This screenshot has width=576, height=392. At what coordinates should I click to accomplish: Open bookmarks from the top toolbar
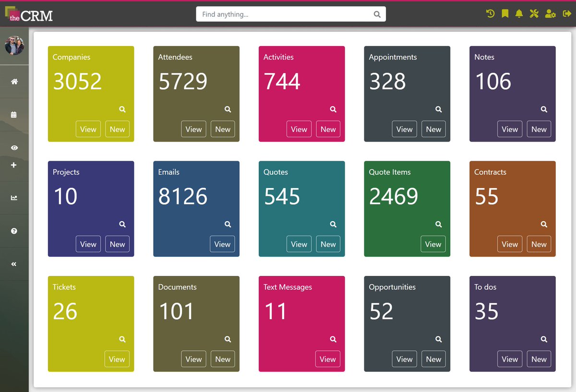pyautogui.click(x=504, y=13)
